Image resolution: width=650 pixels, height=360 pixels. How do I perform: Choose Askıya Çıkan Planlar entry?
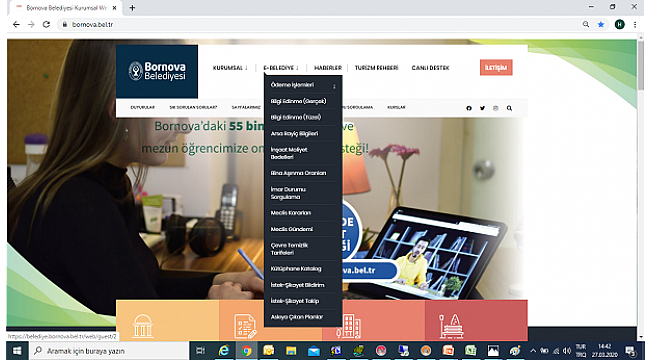point(296,317)
